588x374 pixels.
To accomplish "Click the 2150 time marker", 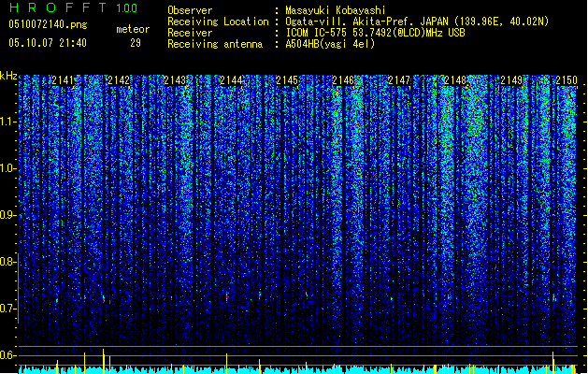I will click(566, 80).
